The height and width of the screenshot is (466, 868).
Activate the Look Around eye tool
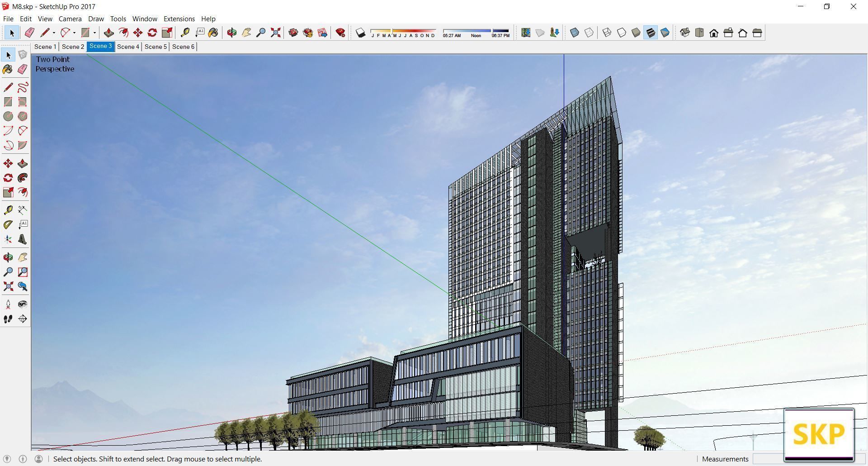[23, 304]
